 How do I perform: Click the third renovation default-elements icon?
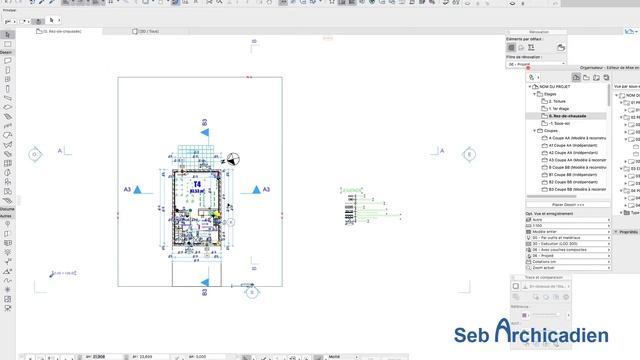tap(531, 48)
